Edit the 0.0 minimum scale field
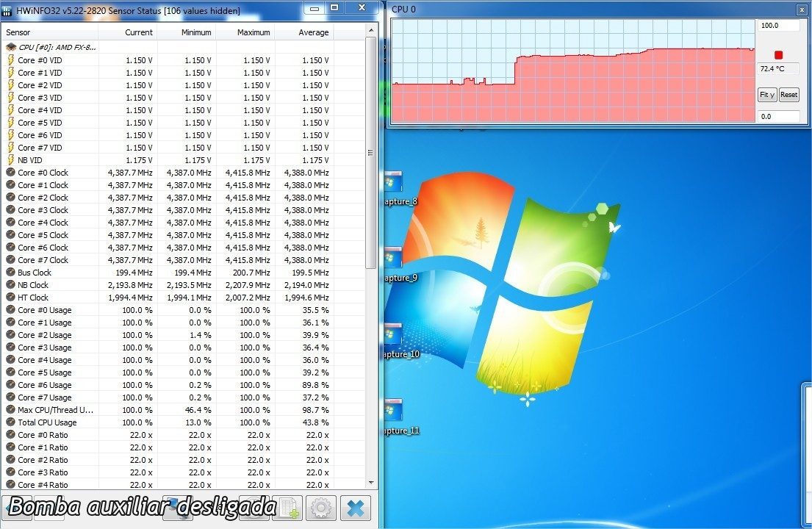The width and height of the screenshot is (812, 529). [779, 117]
